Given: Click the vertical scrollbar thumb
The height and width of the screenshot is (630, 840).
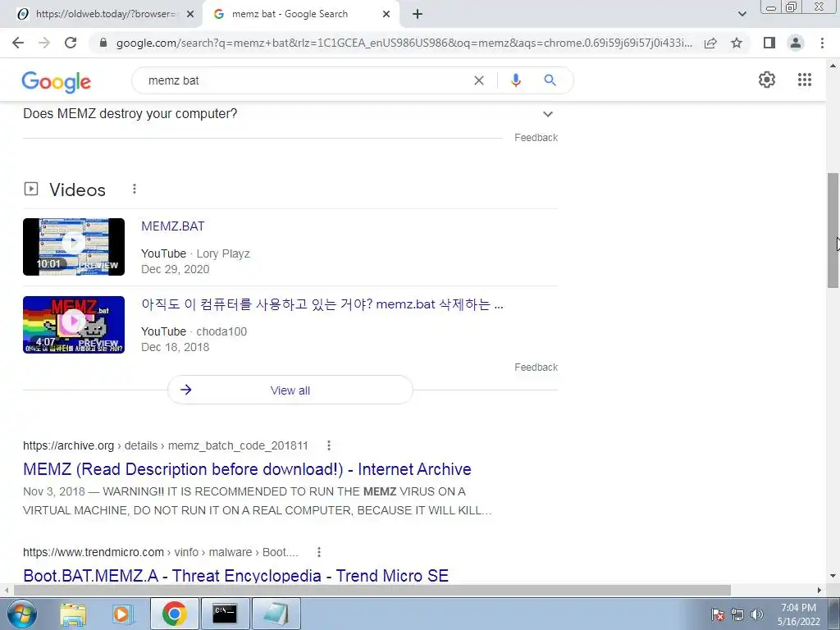Looking at the screenshot, I should 833,231.
